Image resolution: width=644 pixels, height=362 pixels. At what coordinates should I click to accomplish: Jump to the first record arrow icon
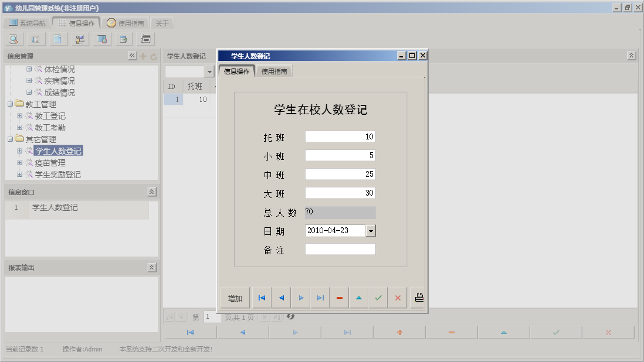tap(262, 298)
